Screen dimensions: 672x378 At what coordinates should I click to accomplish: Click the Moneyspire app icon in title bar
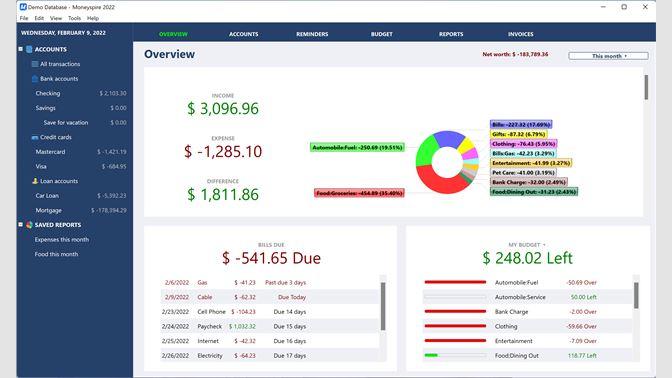point(23,7)
